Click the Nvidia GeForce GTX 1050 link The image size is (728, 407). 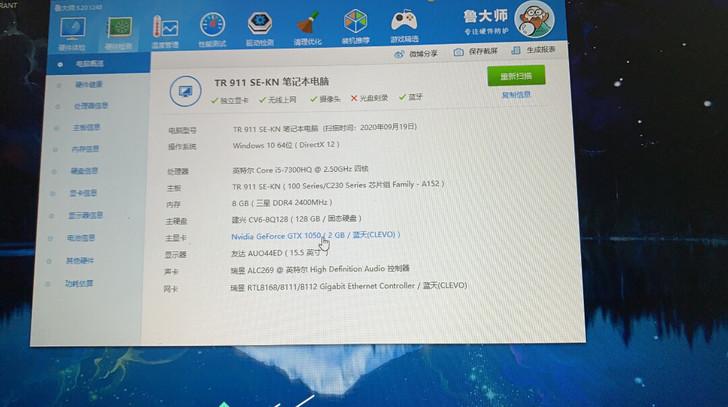[316, 235]
